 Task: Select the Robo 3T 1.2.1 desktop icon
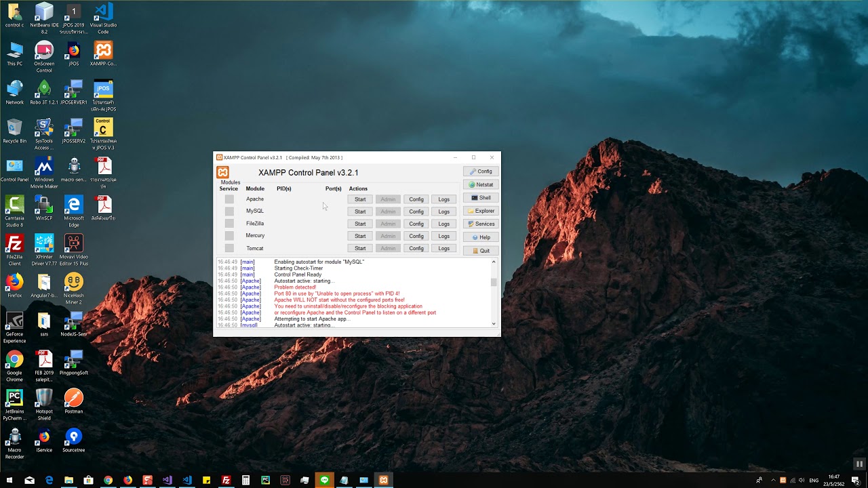(44, 93)
